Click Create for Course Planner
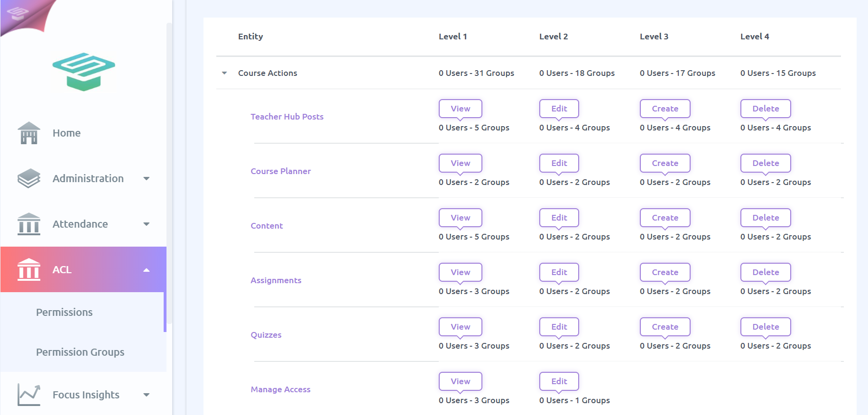 pyautogui.click(x=665, y=163)
